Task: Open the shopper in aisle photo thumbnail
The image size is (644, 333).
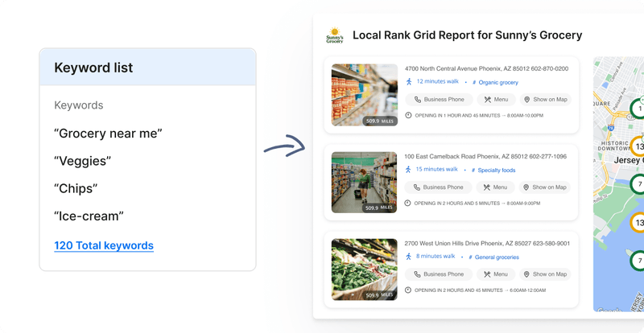Action: click(365, 183)
